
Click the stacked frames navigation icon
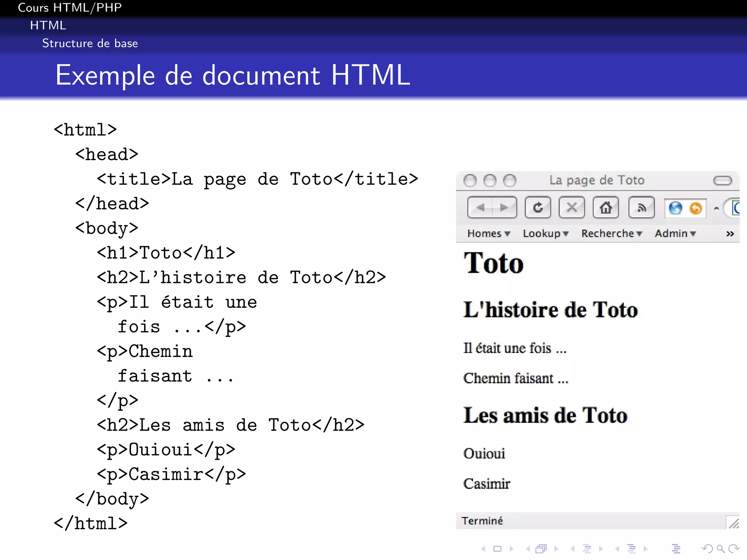click(x=541, y=549)
